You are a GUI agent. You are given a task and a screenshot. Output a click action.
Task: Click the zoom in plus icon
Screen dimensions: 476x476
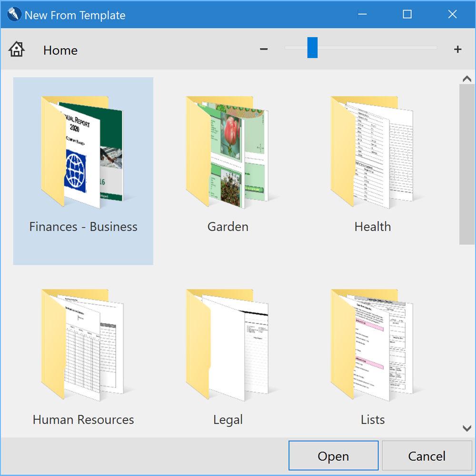pyautogui.click(x=457, y=49)
